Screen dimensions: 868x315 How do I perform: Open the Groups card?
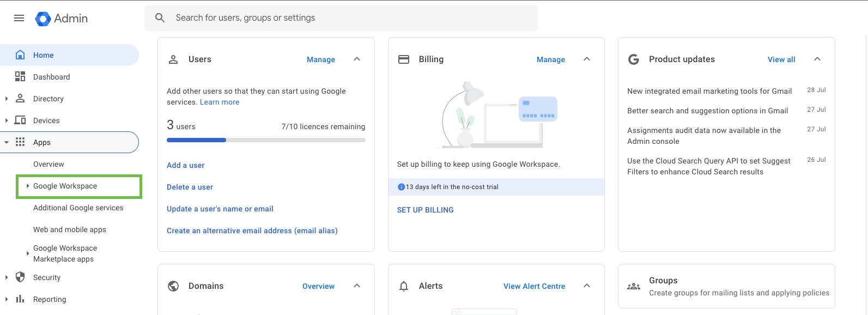pyautogui.click(x=726, y=286)
